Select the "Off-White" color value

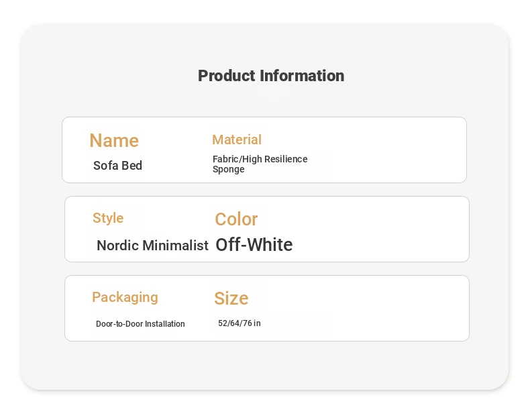[254, 245]
